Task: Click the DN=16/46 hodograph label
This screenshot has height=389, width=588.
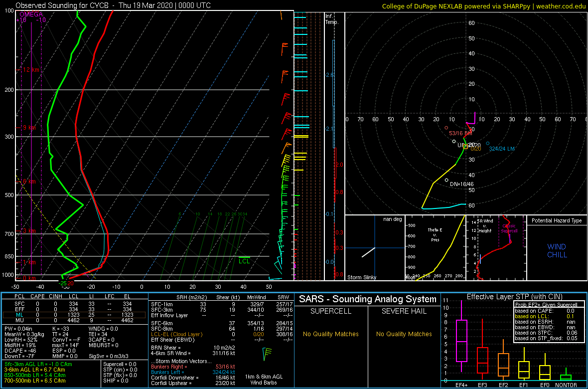Action: 462,185
